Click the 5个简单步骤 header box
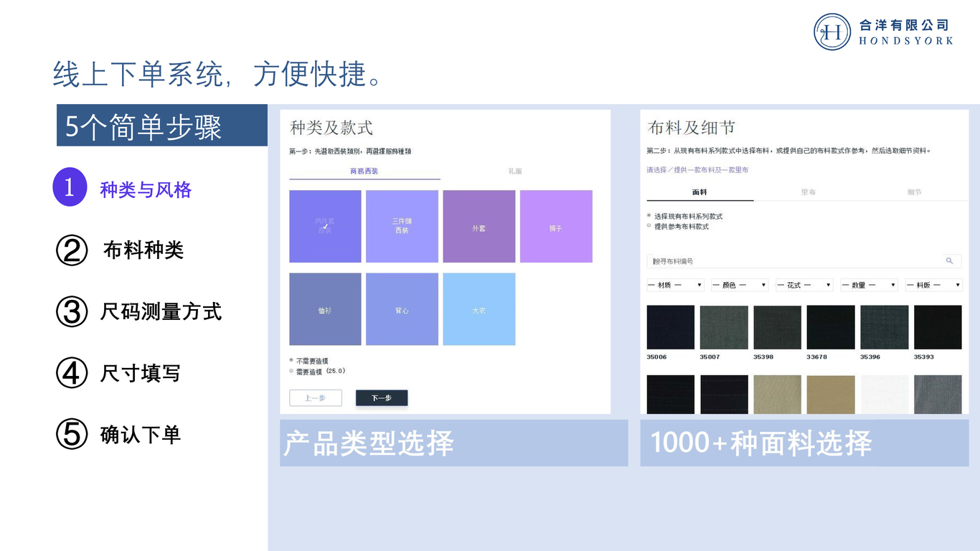980x551 pixels. [x=162, y=126]
